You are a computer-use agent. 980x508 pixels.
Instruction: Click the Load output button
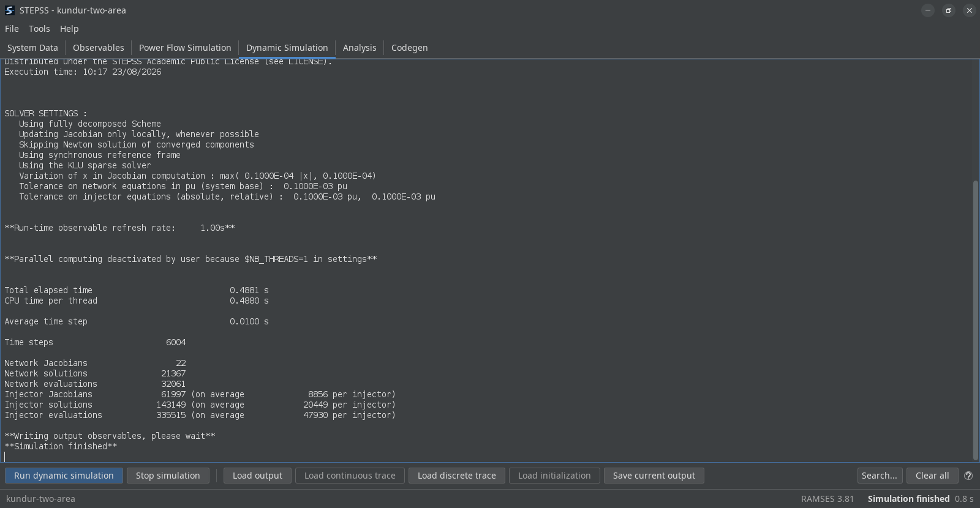tap(257, 476)
